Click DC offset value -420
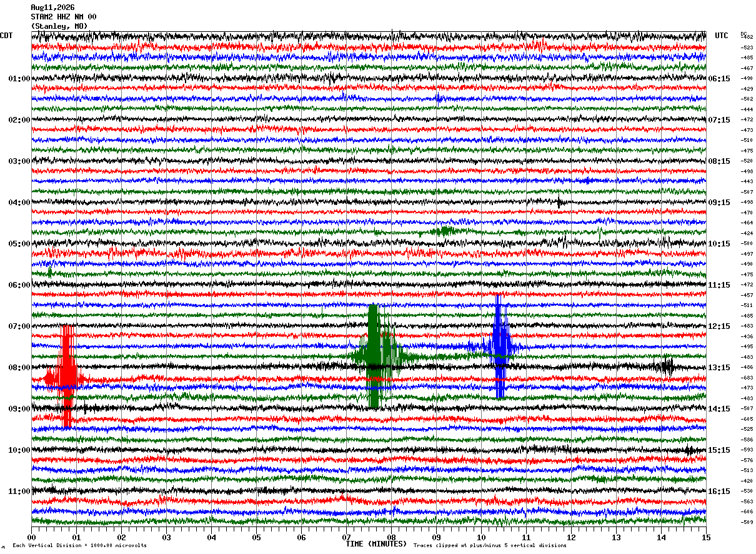Screen dimensions: 756x554 (747, 481)
